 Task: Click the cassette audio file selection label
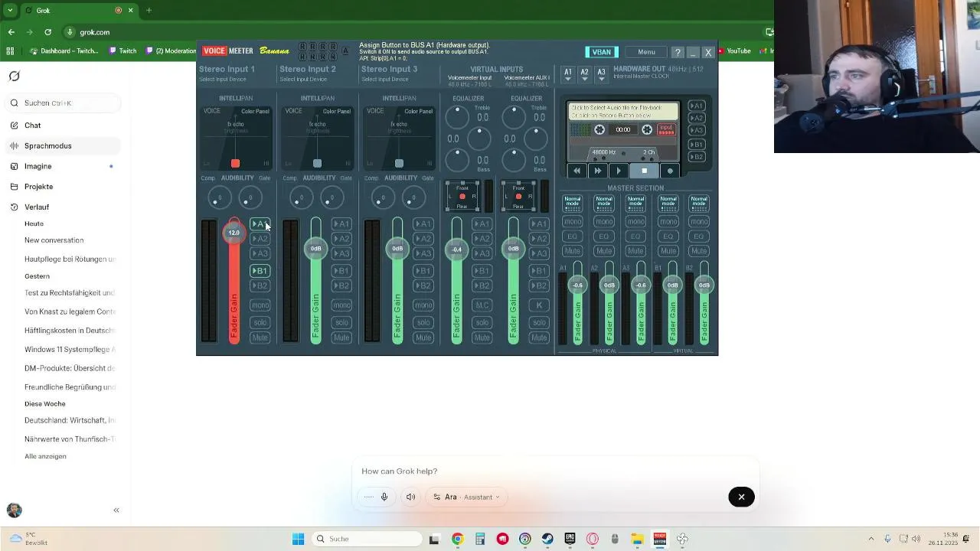point(623,111)
